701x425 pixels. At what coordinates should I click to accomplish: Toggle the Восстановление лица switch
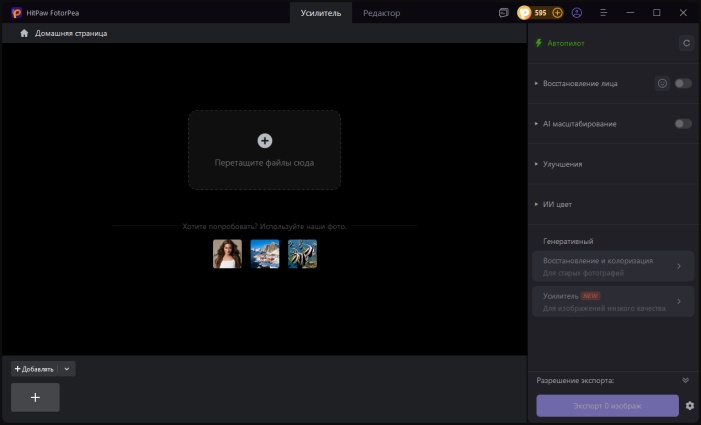tap(683, 83)
